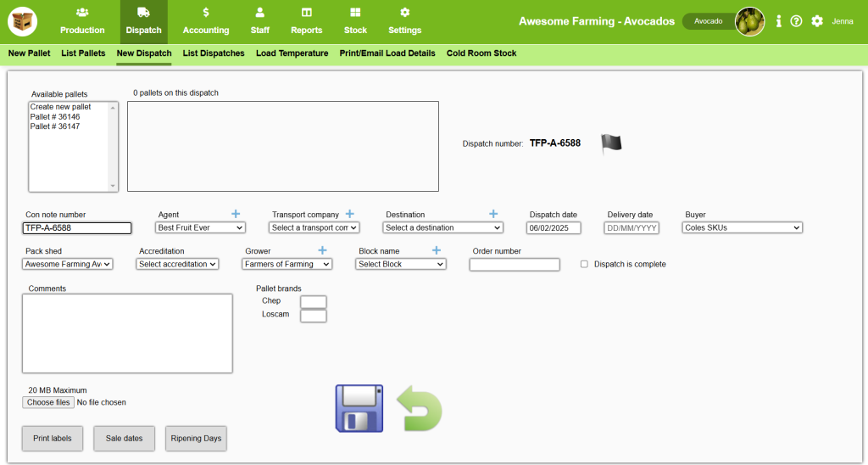
Task: Select the New Dispatch tab
Action: [144, 53]
